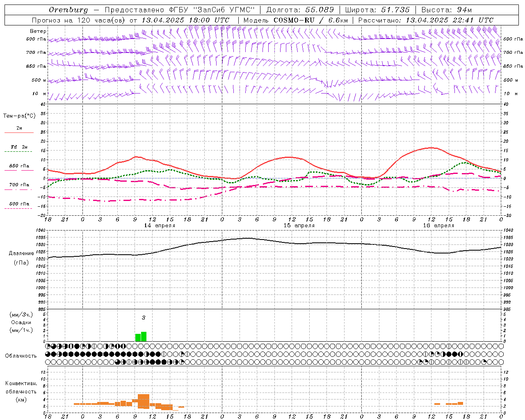Click the '(км)' unit under convective cloudiness

click(21, 399)
